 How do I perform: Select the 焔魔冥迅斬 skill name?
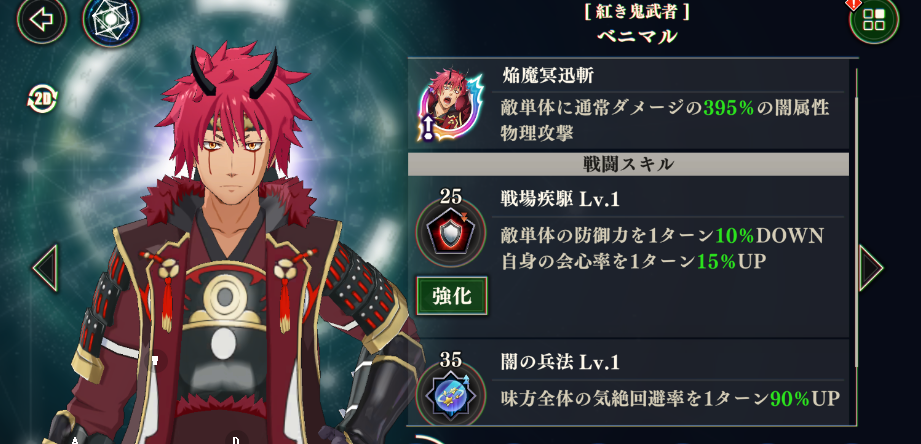[x=547, y=75]
